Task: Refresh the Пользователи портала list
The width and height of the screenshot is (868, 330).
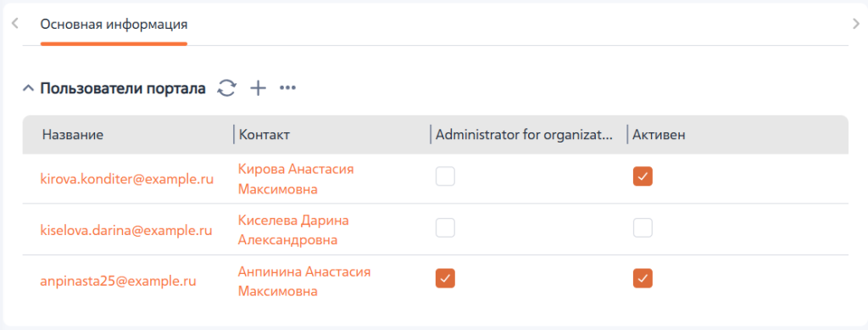Action: coord(226,88)
